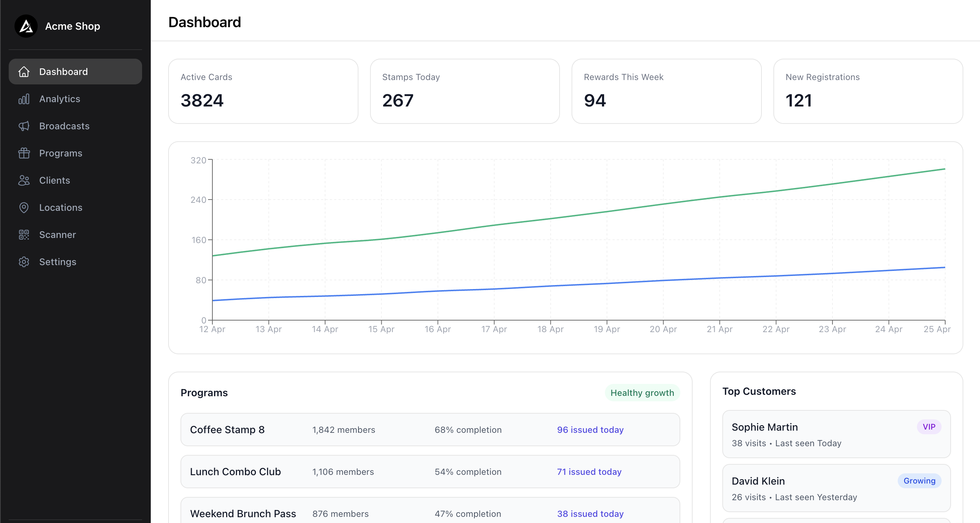This screenshot has height=523, width=980.
Task: Click the Analytics bar chart icon
Action: point(24,99)
